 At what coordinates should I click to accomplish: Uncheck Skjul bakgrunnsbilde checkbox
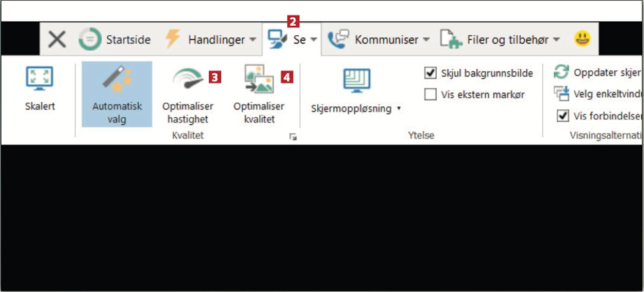[x=430, y=73]
